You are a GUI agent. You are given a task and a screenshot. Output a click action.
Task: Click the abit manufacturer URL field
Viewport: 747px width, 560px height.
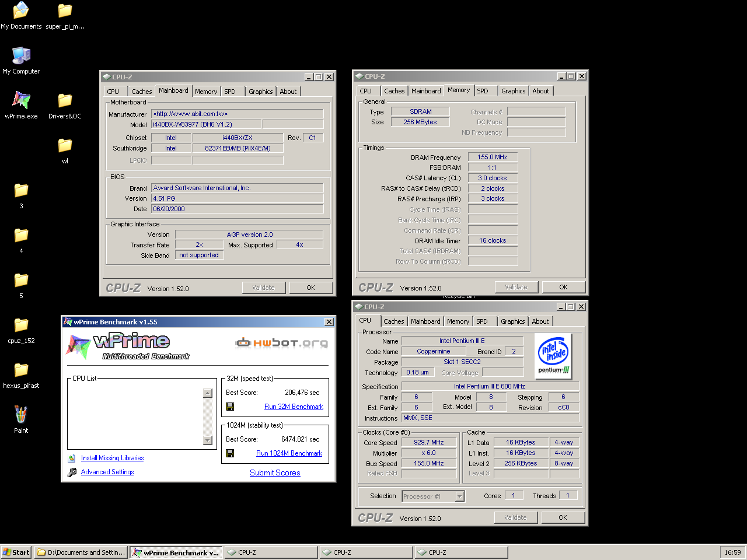coord(238,114)
